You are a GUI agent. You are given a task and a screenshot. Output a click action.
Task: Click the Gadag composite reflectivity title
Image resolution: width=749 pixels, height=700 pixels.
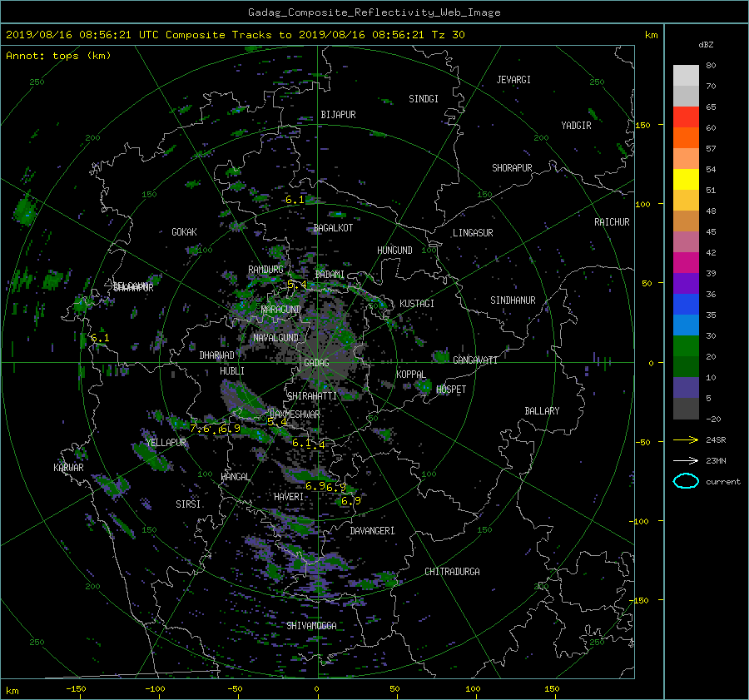pyautogui.click(x=374, y=12)
